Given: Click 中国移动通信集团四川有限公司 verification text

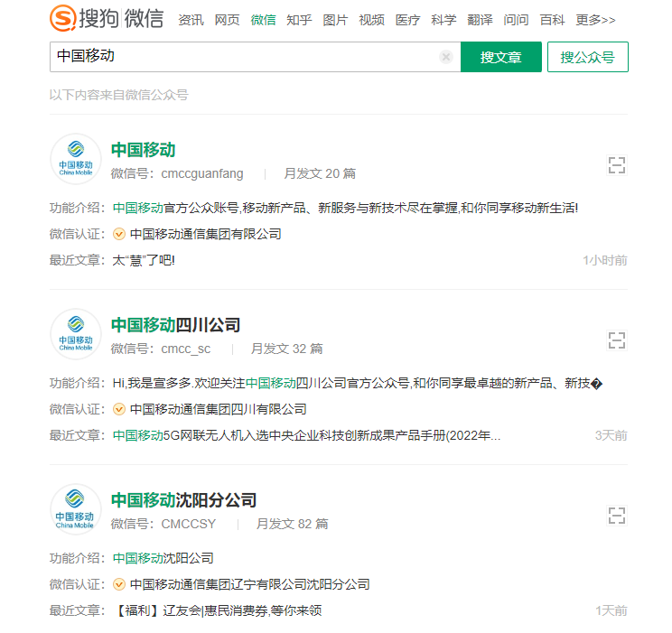Looking at the screenshot, I should tap(219, 409).
